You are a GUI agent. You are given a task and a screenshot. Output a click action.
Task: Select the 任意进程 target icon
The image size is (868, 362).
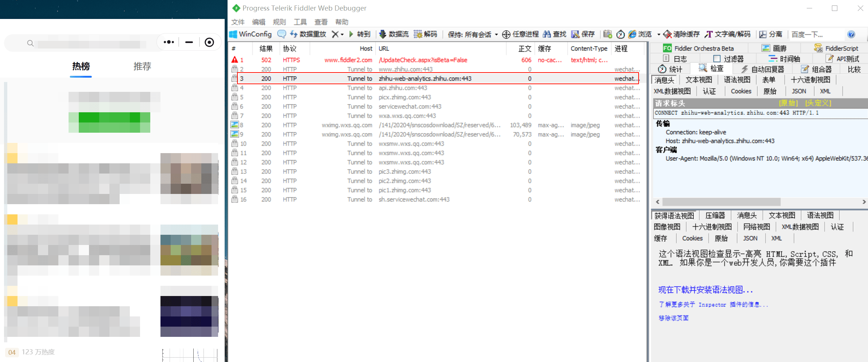pos(520,34)
